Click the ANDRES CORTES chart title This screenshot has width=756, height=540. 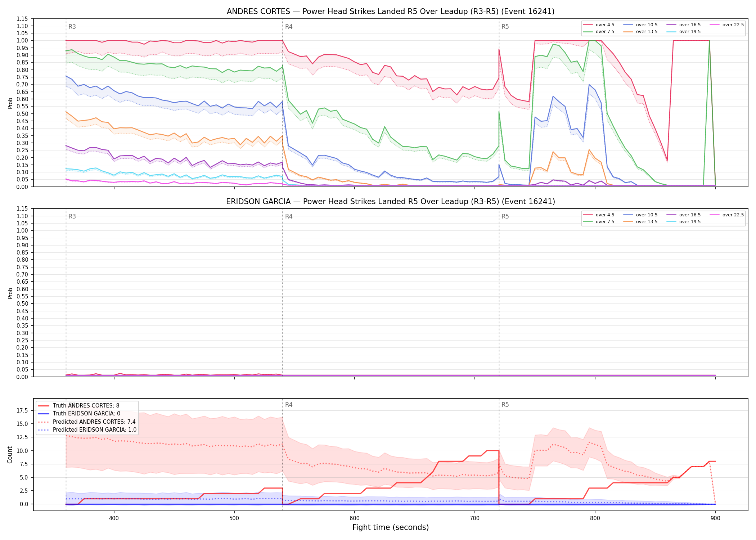pyautogui.click(x=391, y=12)
